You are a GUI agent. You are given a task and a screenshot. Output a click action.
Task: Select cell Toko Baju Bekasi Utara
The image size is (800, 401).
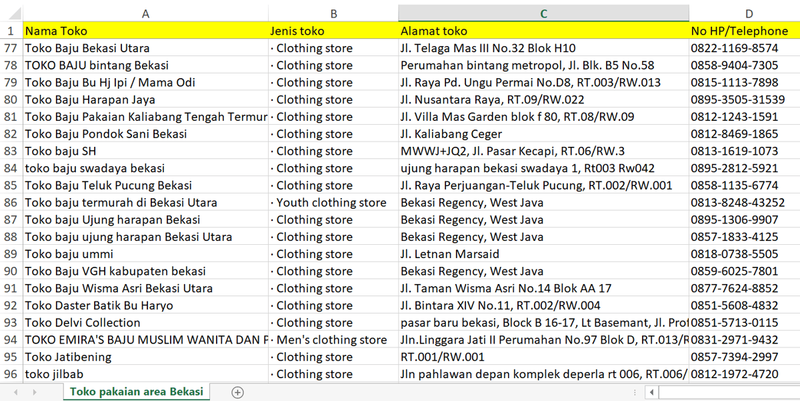coord(145,48)
